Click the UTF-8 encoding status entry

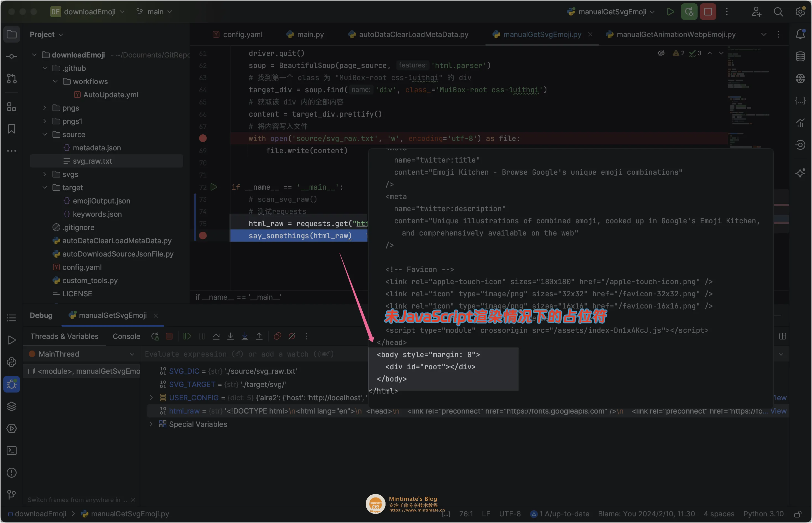[x=510, y=514]
